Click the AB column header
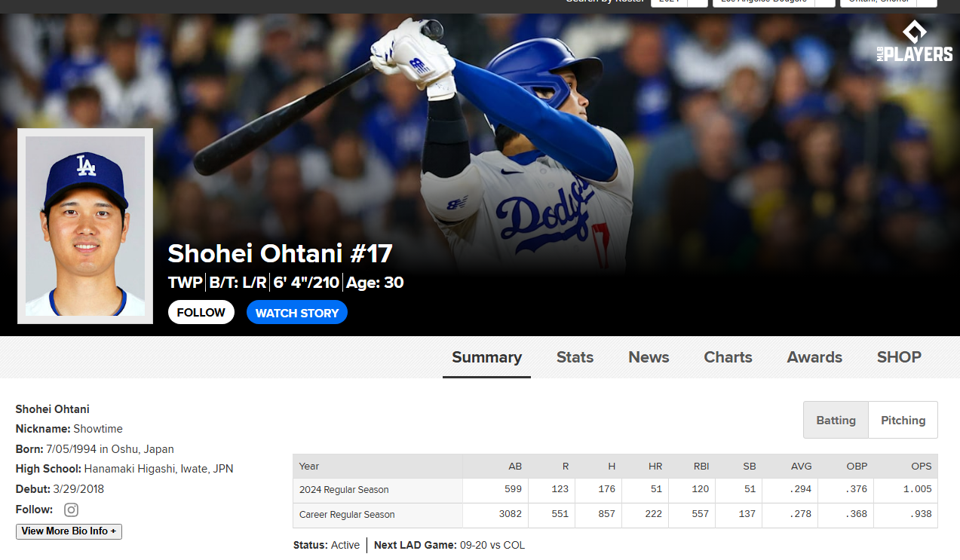Viewport: 960px width, 560px height. pyautogui.click(x=515, y=466)
